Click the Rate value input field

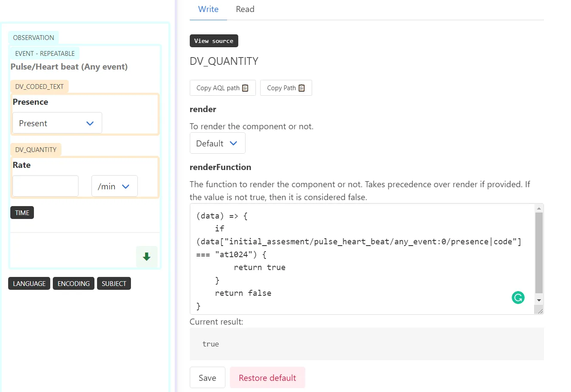pos(46,186)
